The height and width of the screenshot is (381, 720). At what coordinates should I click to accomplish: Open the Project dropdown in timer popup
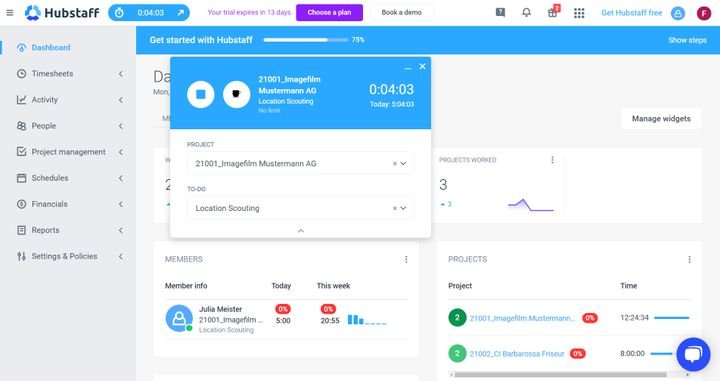(300, 163)
